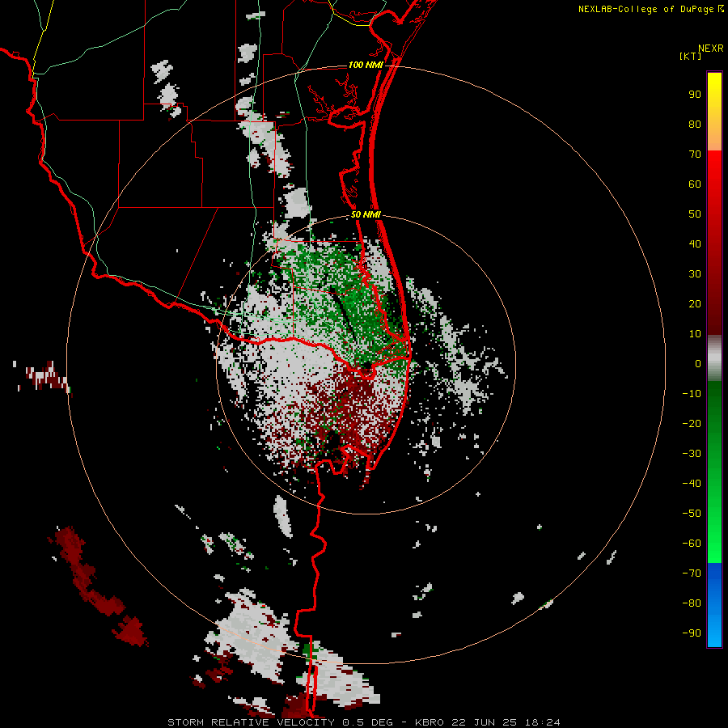Click the -60 value on the velocity scale
Image resolution: width=728 pixels, height=728 pixels.
coord(692,544)
